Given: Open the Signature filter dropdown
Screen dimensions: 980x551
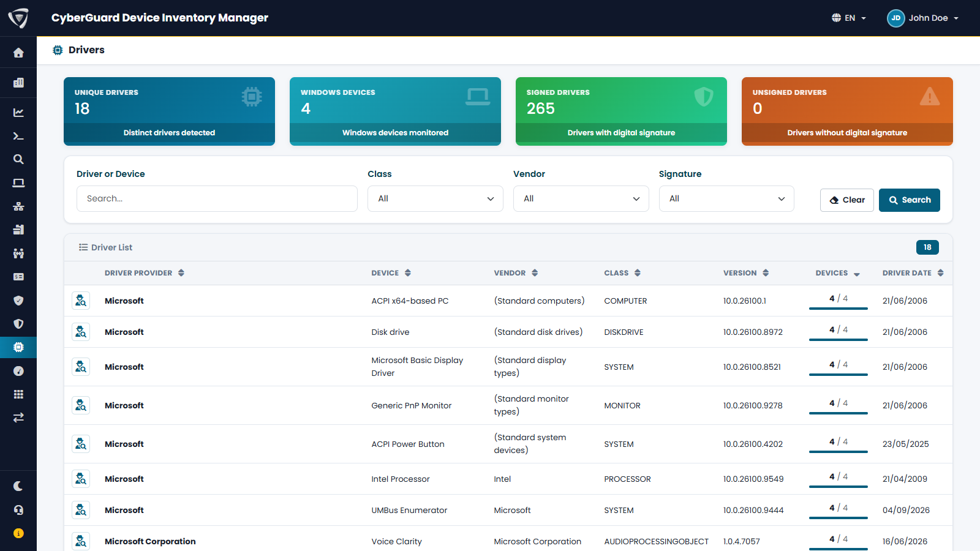Looking at the screenshot, I should [726, 199].
